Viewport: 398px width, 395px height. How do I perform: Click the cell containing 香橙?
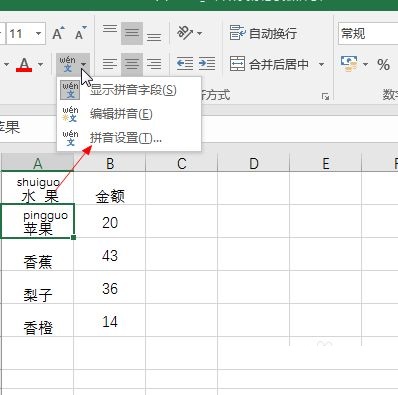pos(38,320)
